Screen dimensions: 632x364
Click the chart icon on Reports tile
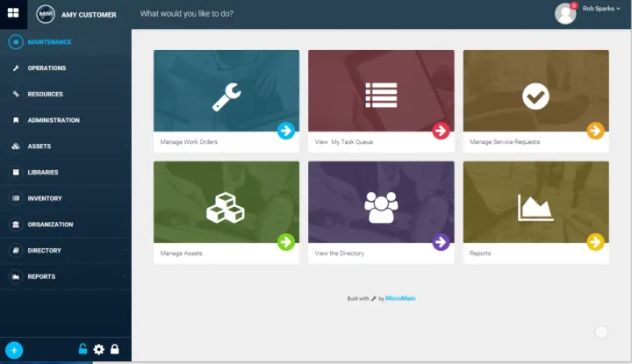(x=535, y=207)
